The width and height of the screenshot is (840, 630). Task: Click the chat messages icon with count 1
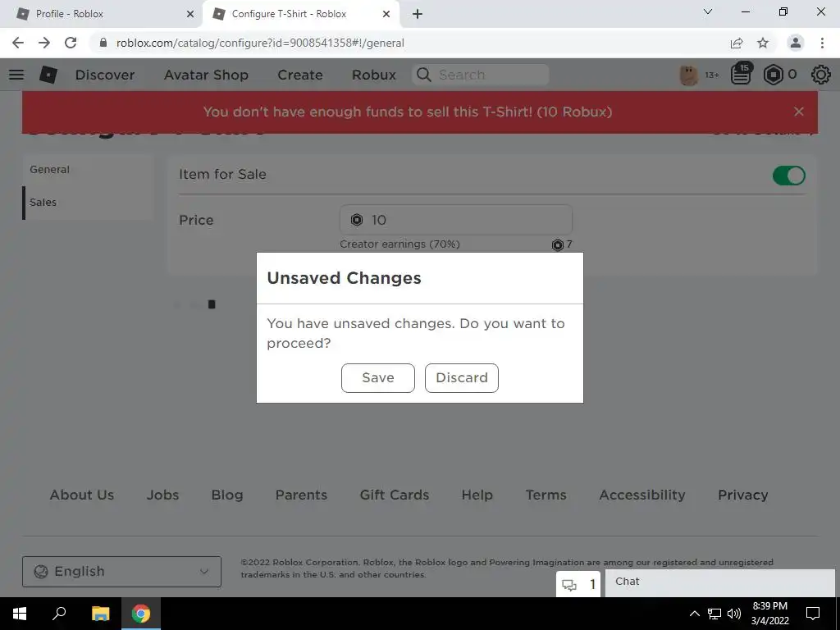point(578,584)
